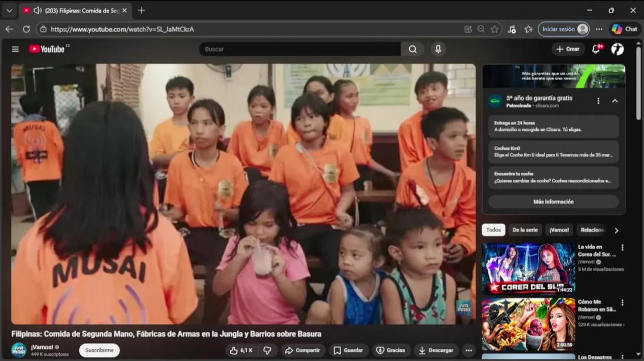Screen dimensions: 644x361
Task: Show more filter chips with right arrow
Action: point(616,231)
